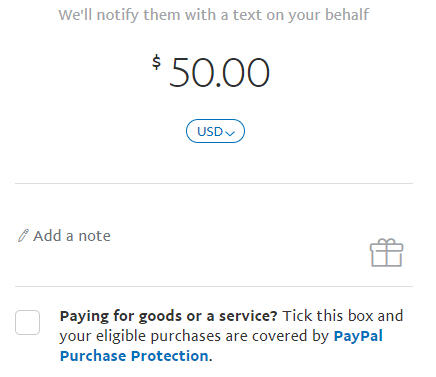The height and width of the screenshot is (377, 436).
Task: Click the small chevron inside the USD pill
Action: tap(230, 133)
